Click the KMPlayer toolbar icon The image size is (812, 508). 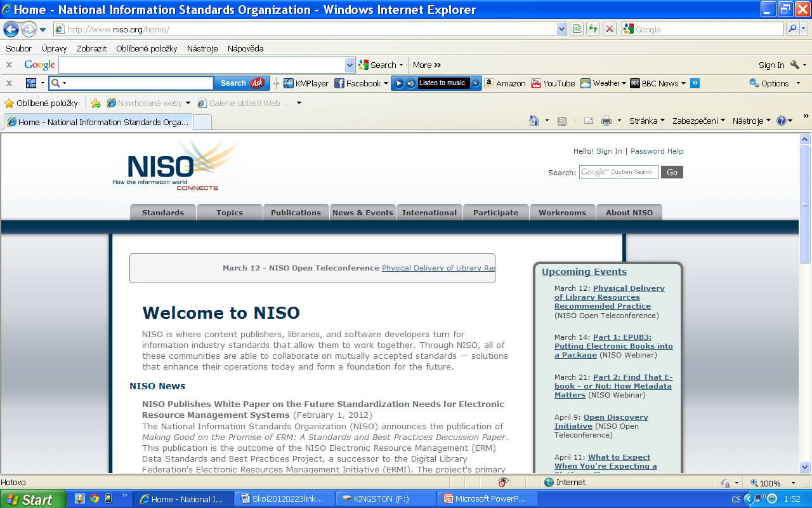click(306, 83)
